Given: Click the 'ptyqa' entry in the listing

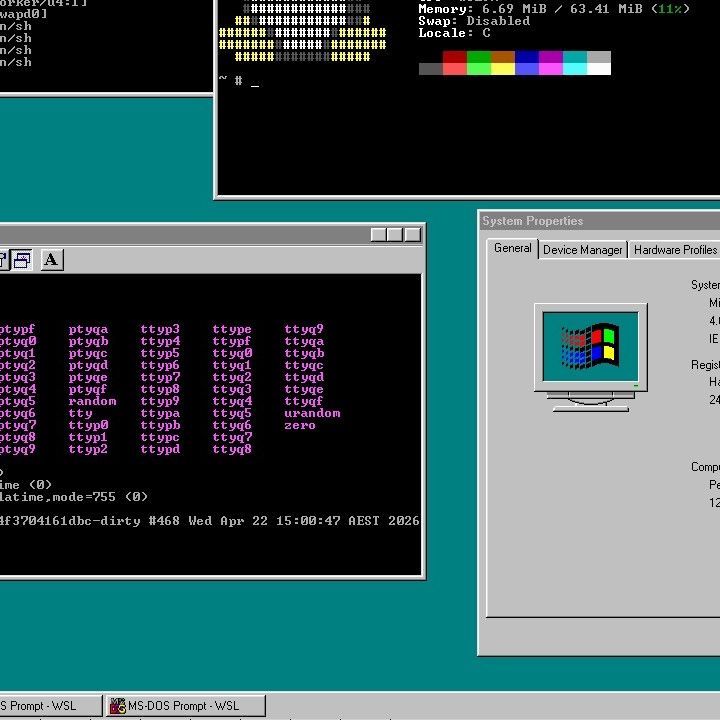Looking at the screenshot, I should coord(88,329).
